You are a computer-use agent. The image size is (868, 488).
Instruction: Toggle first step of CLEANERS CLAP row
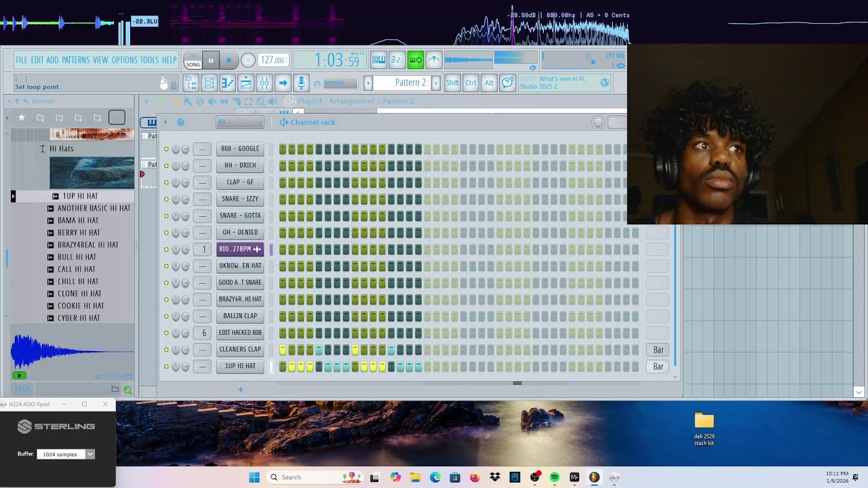pyautogui.click(x=283, y=350)
